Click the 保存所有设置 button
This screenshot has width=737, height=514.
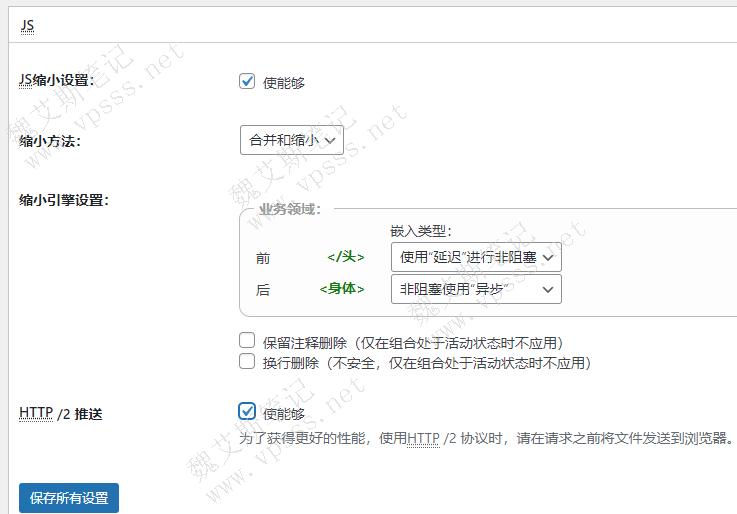pyautogui.click(x=69, y=497)
